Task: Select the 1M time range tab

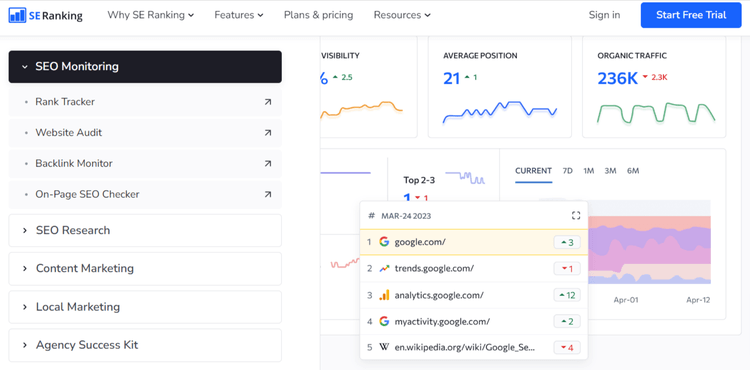Action: [x=589, y=171]
